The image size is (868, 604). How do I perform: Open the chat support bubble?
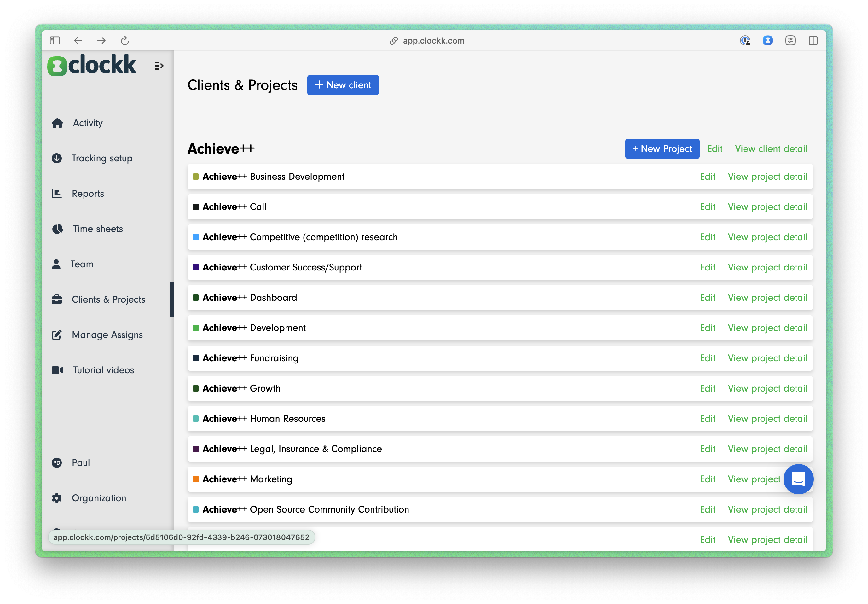click(x=798, y=479)
